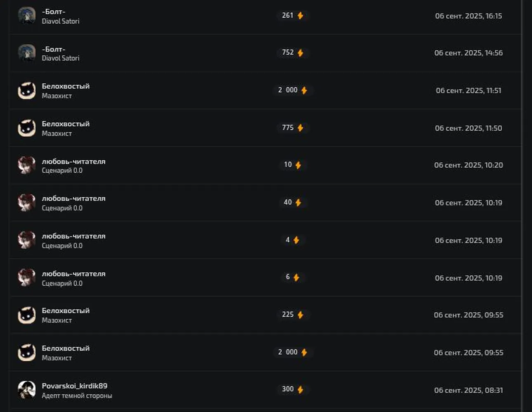The width and height of the screenshot is (532, 412).
Task: Click the lightning icon next to 300
Action: click(x=300, y=390)
